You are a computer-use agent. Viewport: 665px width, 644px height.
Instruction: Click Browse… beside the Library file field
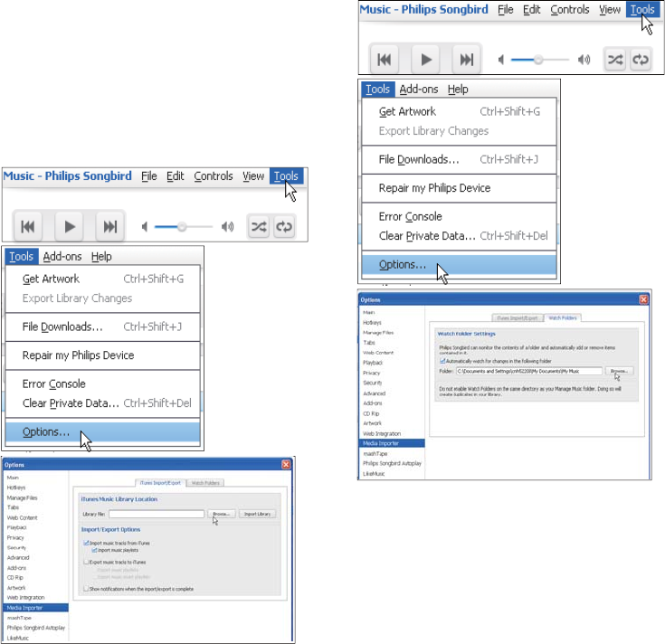tap(221, 514)
